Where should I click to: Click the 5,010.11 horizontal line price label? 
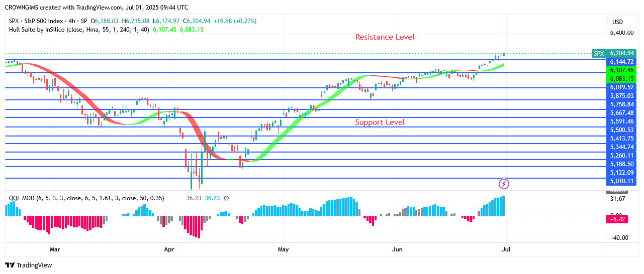(x=622, y=181)
